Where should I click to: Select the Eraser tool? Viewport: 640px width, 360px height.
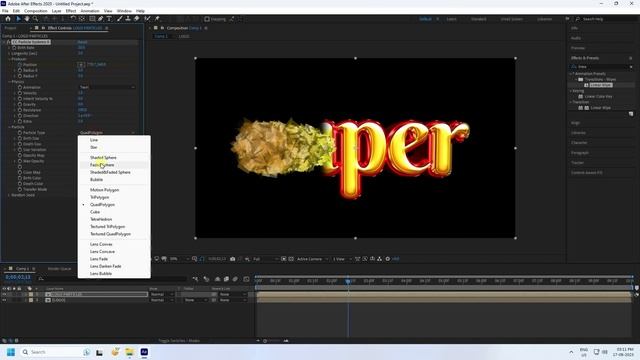point(136,19)
